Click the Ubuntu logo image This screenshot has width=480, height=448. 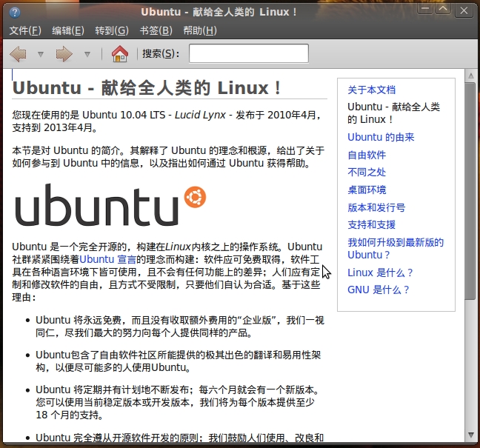[111, 205]
